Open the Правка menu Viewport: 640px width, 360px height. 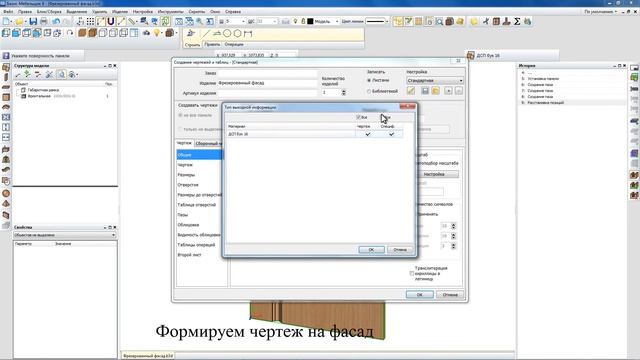25,12
